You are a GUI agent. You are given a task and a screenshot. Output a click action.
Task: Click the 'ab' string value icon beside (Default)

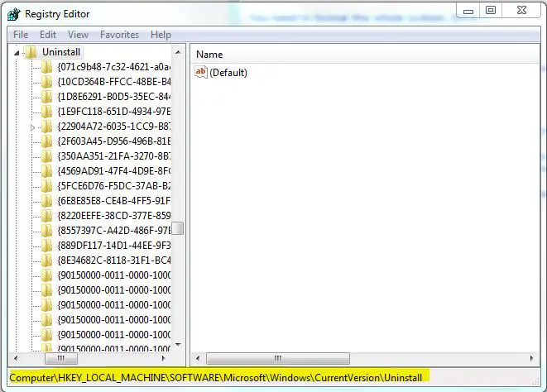tap(201, 72)
